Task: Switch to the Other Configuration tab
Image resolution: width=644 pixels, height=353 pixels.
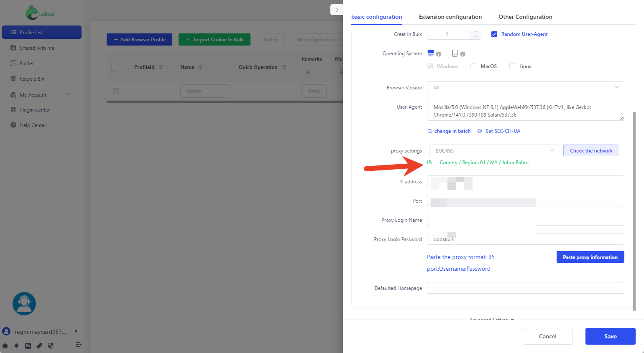Action: [x=525, y=17]
